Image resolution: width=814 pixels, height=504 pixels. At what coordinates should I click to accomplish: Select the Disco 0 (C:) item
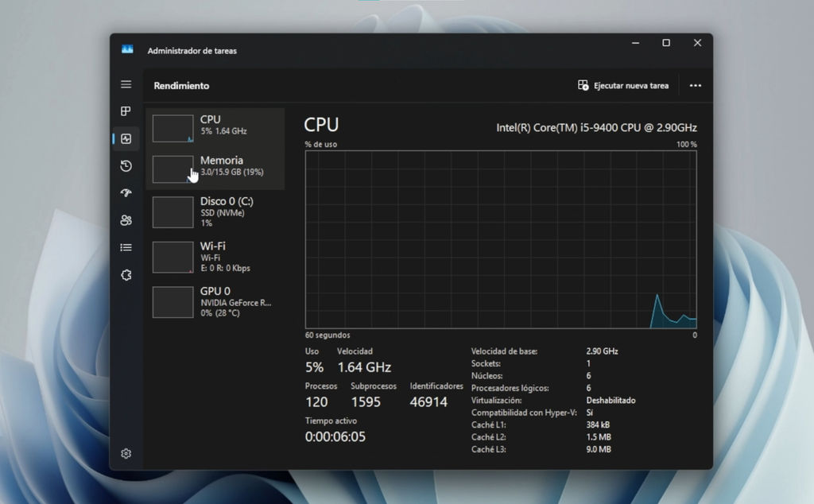tap(215, 212)
